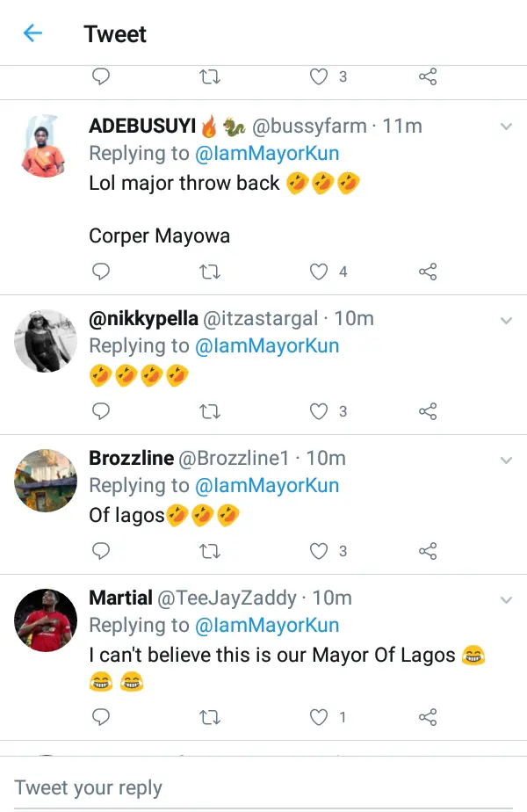The image size is (527, 812).
Task: Reply to @nikkypella's tweet
Action: point(101,411)
